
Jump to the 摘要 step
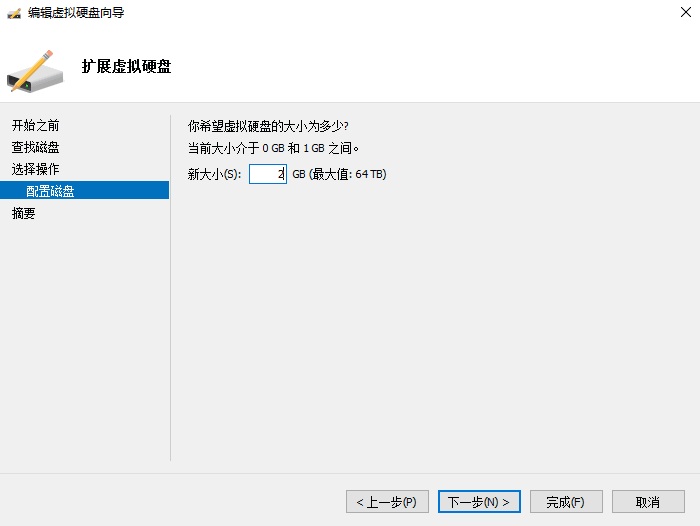click(x=24, y=213)
